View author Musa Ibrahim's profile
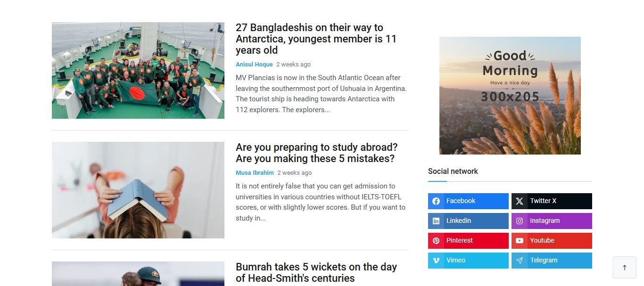644x286 pixels. [x=255, y=173]
